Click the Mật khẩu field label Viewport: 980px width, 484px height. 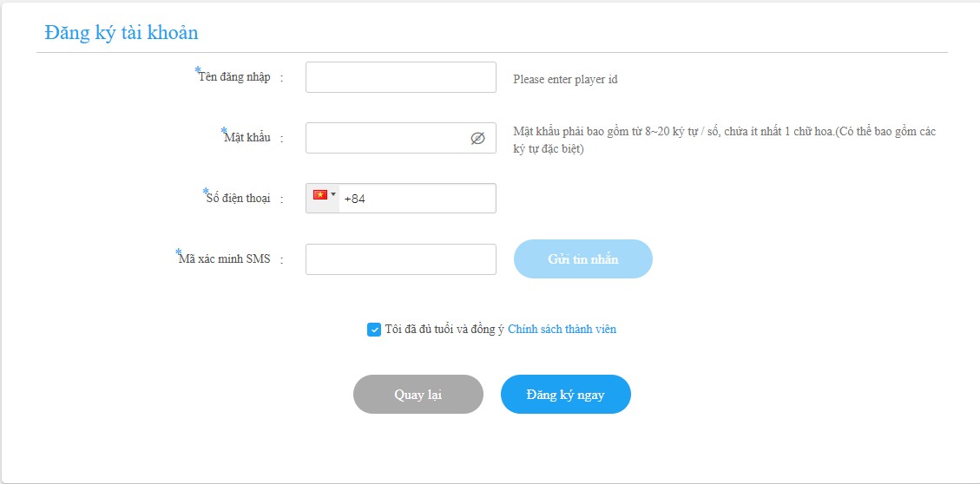point(247,138)
